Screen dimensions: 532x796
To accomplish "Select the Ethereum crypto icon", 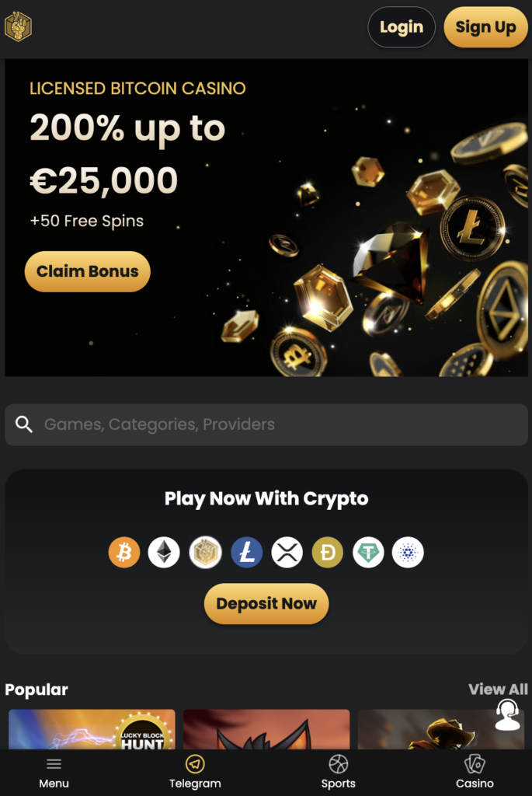I will [x=164, y=553].
